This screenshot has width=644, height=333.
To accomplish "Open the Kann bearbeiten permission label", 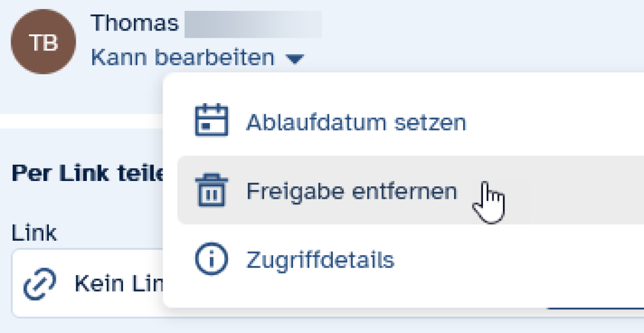I will 182,57.
